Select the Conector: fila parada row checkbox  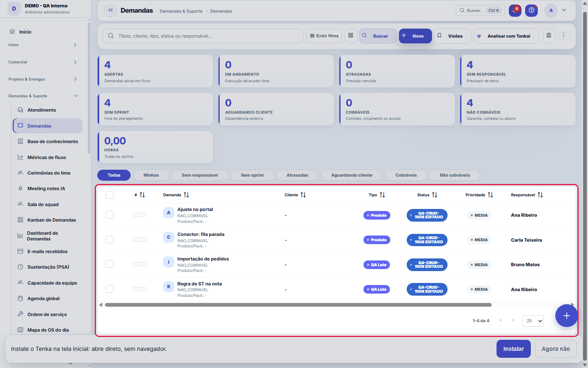(x=109, y=239)
